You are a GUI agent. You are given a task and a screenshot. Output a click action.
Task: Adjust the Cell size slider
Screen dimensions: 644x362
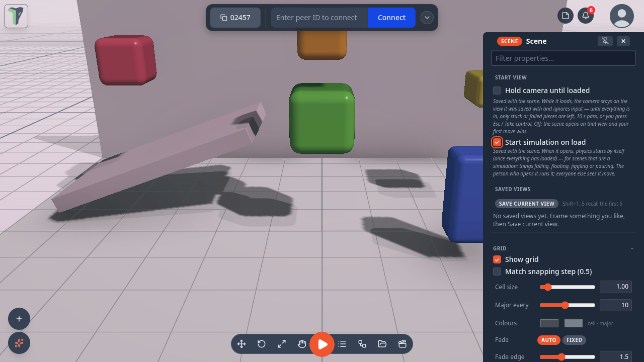tap(568, 287)
